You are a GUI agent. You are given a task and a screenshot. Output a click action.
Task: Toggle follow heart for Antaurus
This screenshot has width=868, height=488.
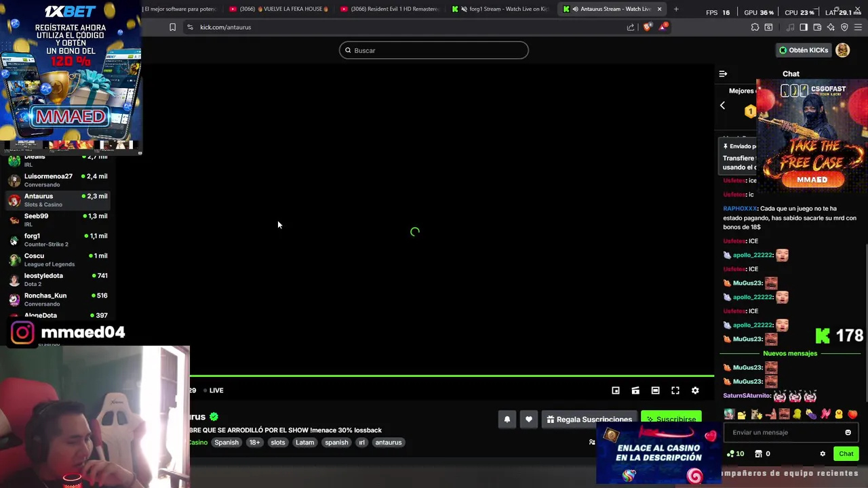coord(529,420)
